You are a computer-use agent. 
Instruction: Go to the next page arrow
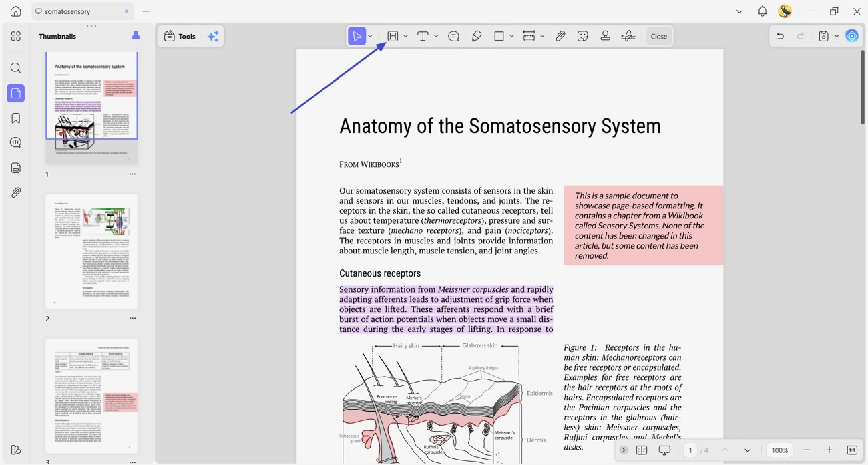tap(748, 450)
